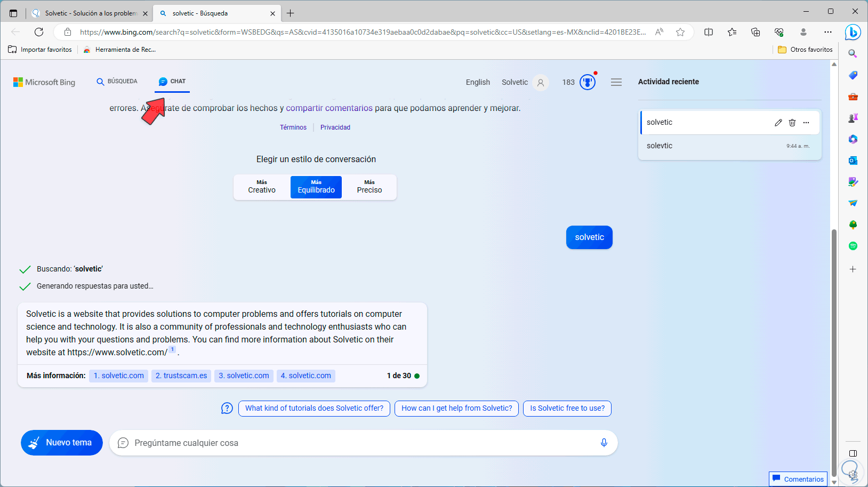Open sidebar search icon

pos(853,54)
